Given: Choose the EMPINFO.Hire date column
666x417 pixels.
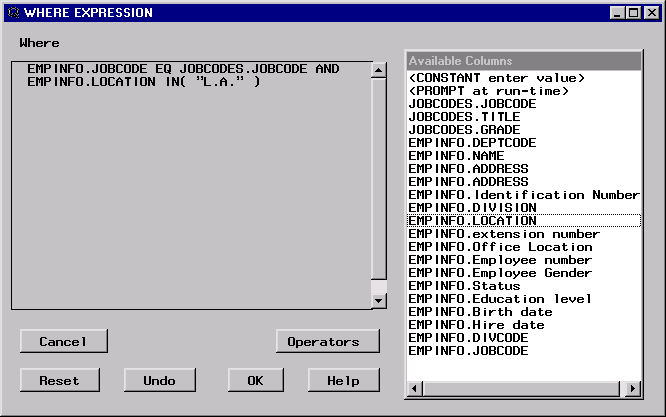Looking at the screenshot, I should 476,325.
